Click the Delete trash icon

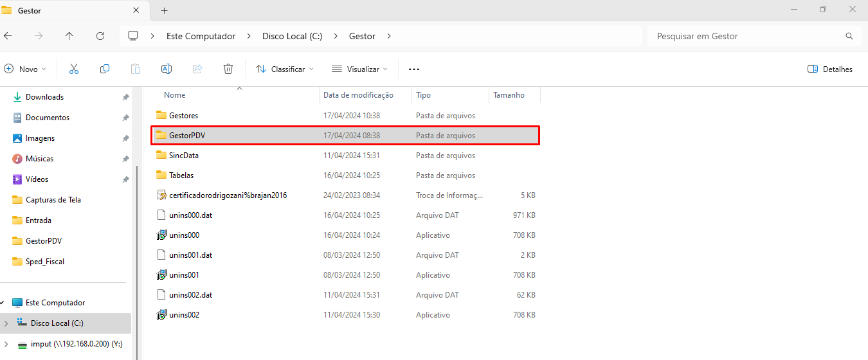(228, 69)
